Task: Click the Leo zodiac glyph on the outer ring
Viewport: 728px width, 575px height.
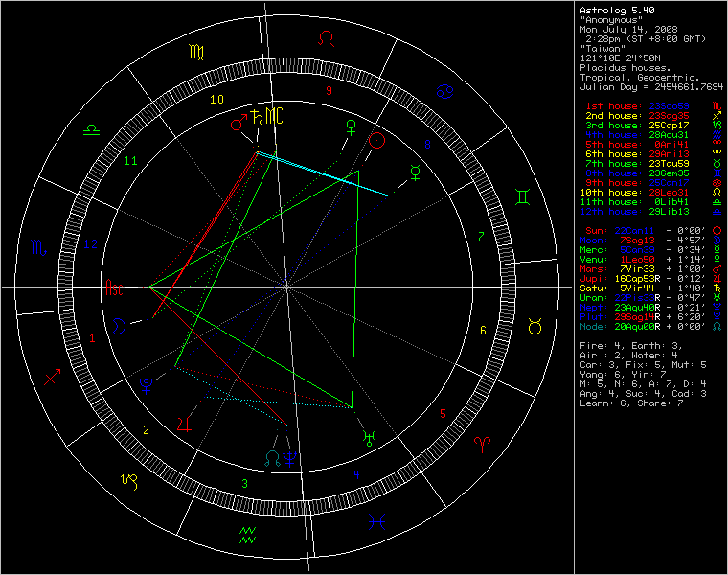Action: point(327,38)
